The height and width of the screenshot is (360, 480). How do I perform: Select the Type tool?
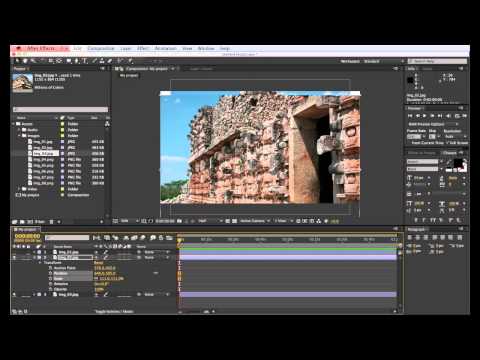pos(85,61)
